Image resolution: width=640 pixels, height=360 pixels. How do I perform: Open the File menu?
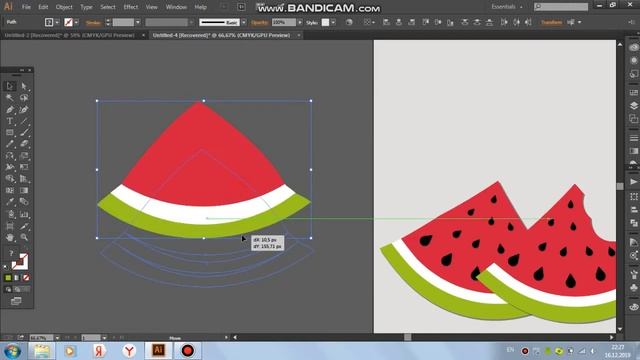[x=26, y=7]
